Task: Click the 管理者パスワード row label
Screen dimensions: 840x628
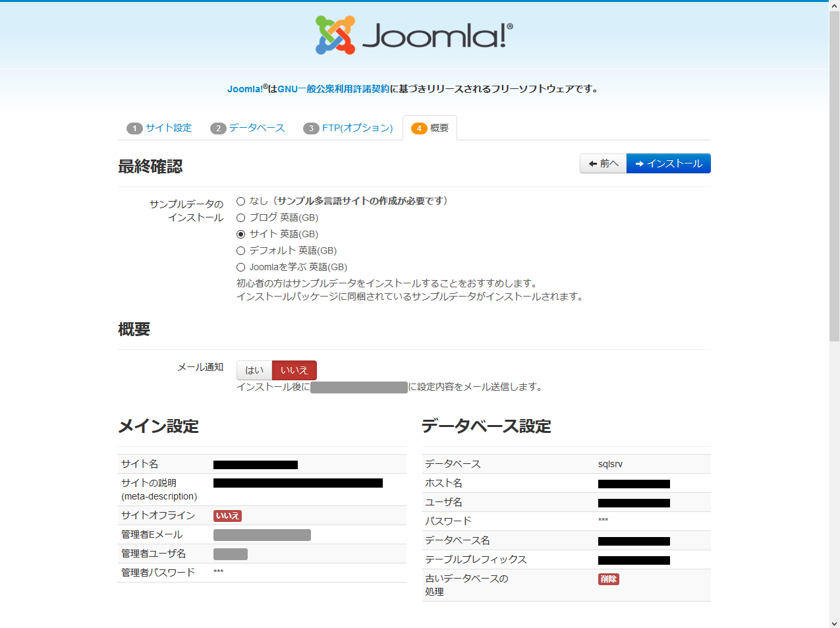Action: pos(158,573)
